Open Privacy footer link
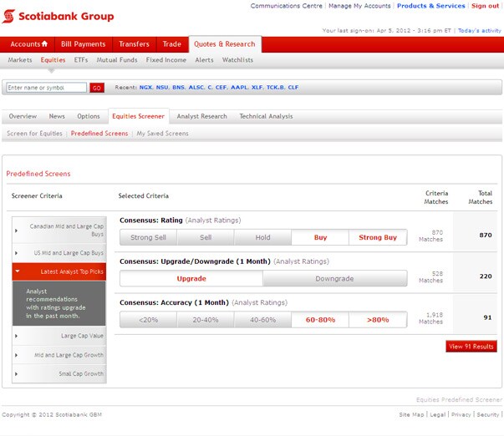The image size is (504, 436). point(461,414)
